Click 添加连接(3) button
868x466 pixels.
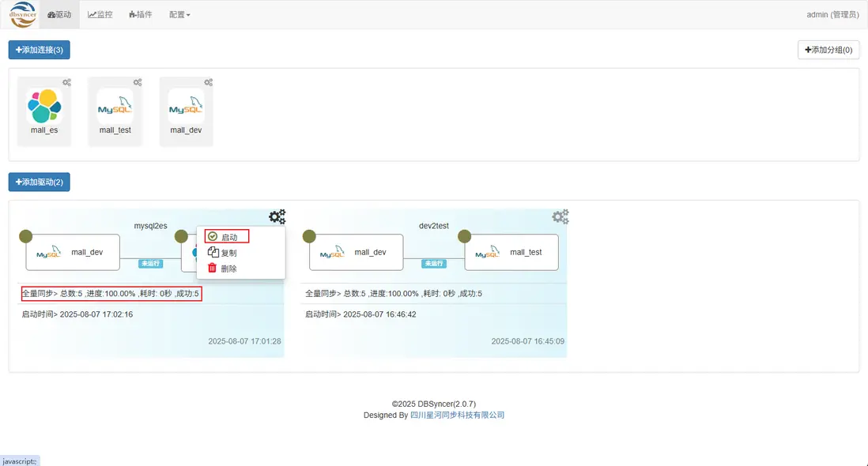(40, 50)
